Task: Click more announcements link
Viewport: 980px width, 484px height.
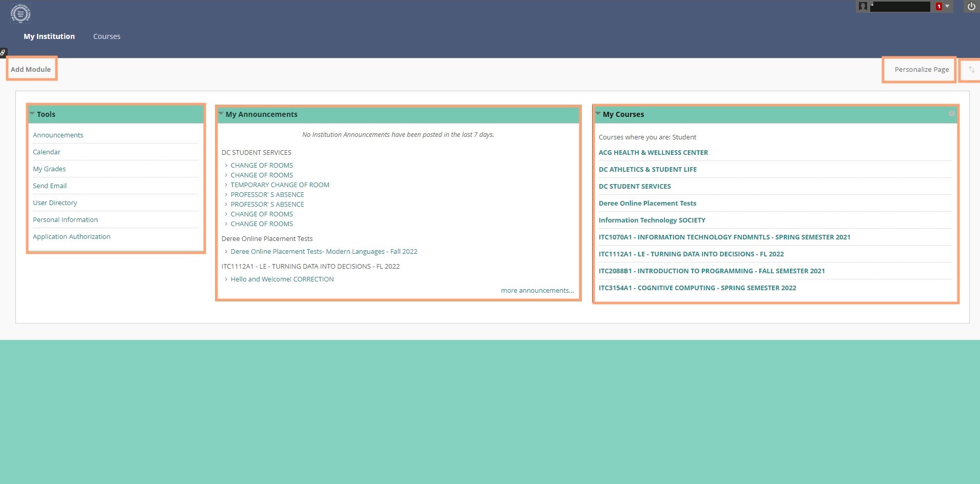Action: point(537,290)
